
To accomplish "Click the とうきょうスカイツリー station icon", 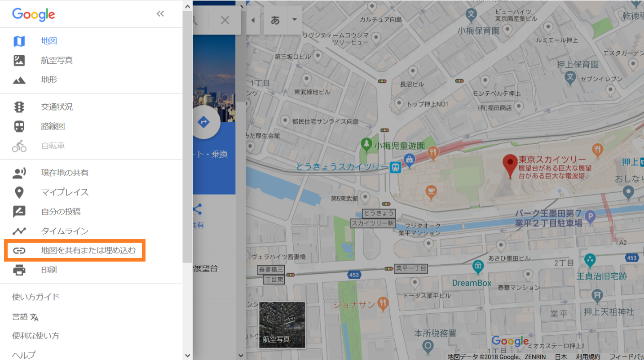I will (395, 167).
